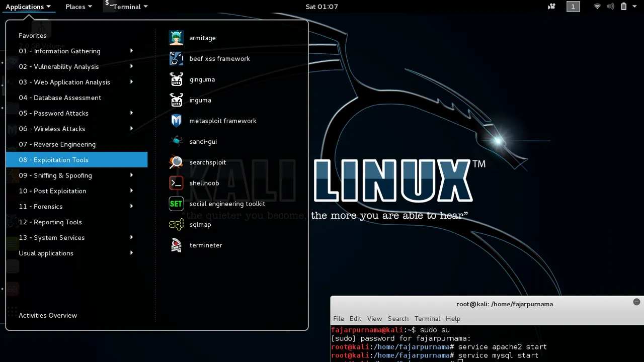644x362 pixels.
Task: Open File menu in the terminal window
Action: point(339,319)
